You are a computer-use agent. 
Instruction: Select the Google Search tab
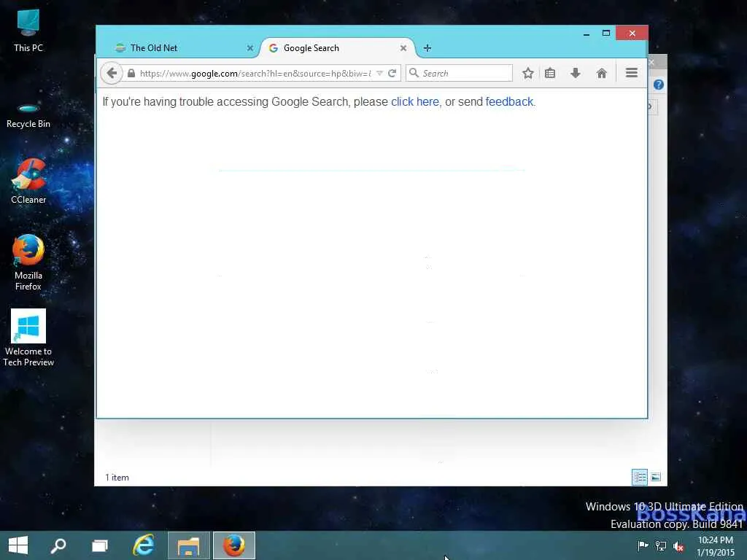pos(337,48)
